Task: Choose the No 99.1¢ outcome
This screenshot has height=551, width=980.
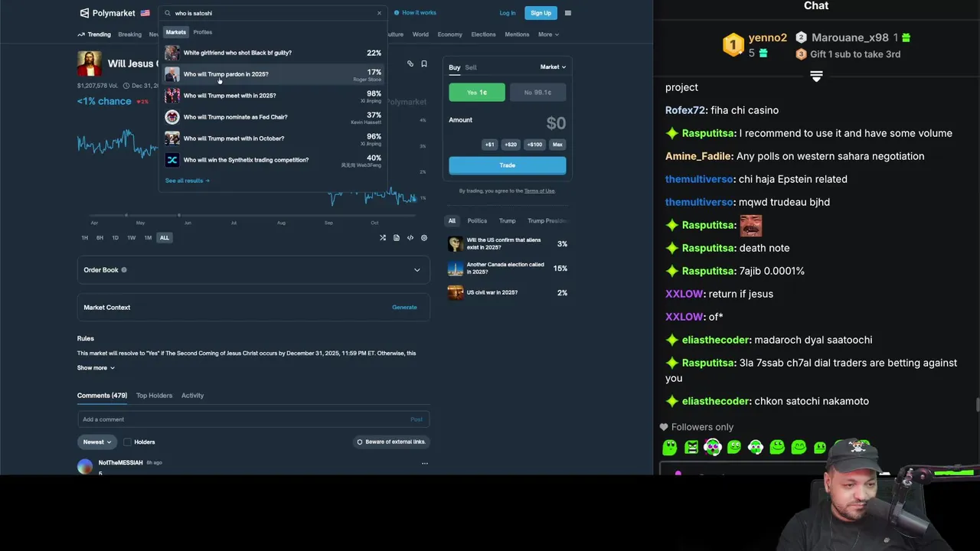Action: coord(537,93)
